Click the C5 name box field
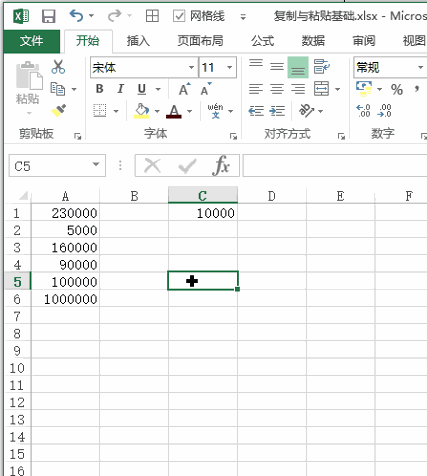The height and width of the screenshot is (476, 427). coord(52,165)
